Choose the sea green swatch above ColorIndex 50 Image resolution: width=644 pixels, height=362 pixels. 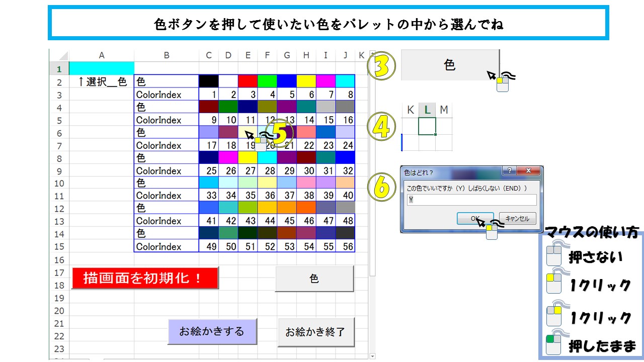tap(228, 233)
